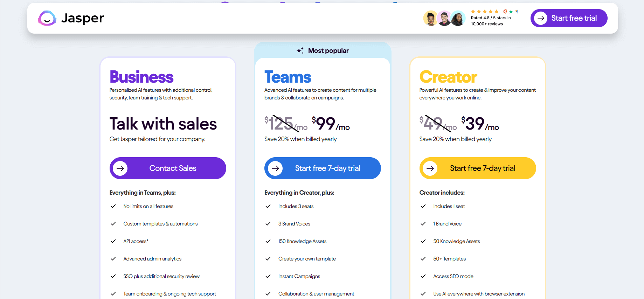The width and height of the screenshot is (644, 299).
Task: Click Creator Save 20% when billed yearly
Action: click(455, 139)
